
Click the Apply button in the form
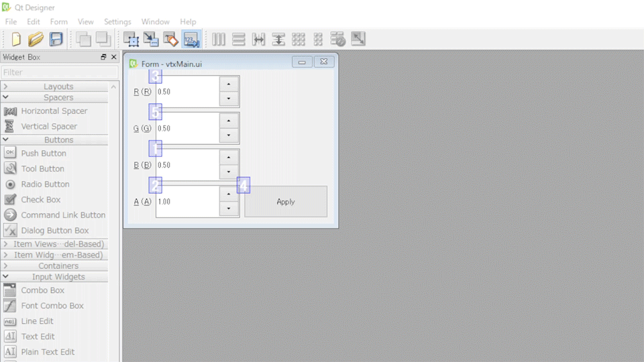click(286, 202)
